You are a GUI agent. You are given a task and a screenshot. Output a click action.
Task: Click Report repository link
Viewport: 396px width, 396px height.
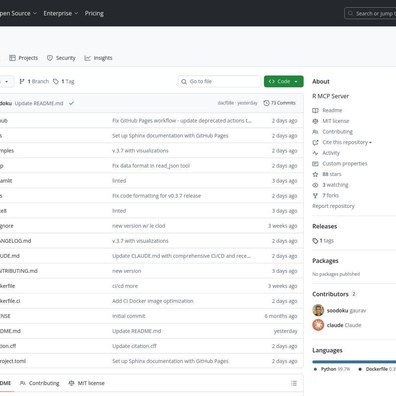coord(333,206)
